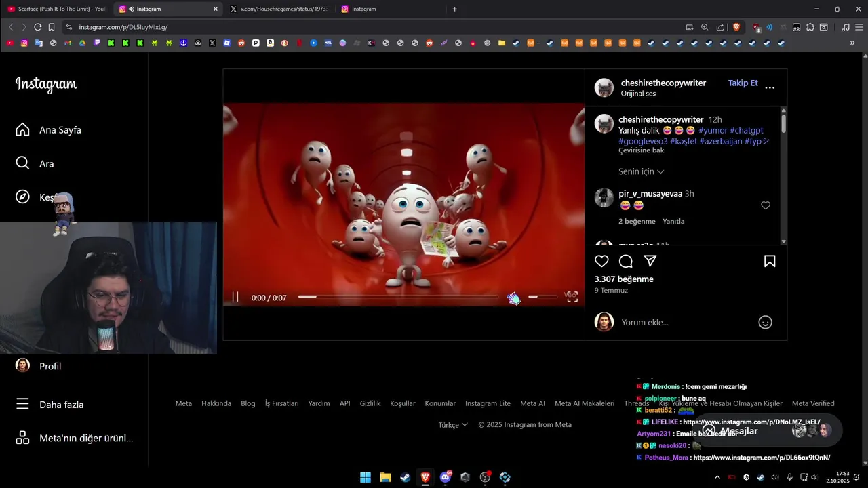Open the Brave hamburger menu

pyautogui.click(x=859, y=27)
